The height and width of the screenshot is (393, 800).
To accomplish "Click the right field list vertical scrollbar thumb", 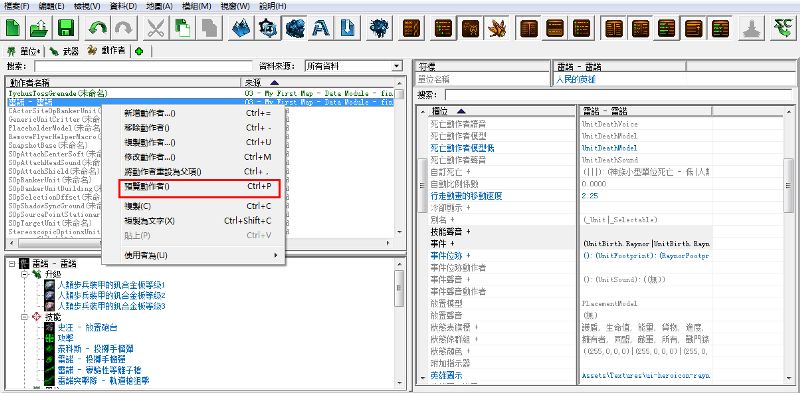I will [788, 185].
